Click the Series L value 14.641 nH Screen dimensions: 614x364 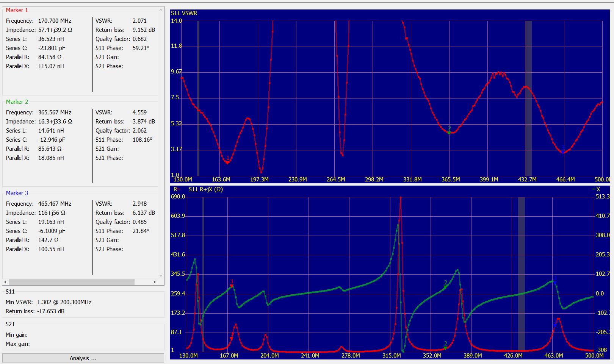(51, 131)
